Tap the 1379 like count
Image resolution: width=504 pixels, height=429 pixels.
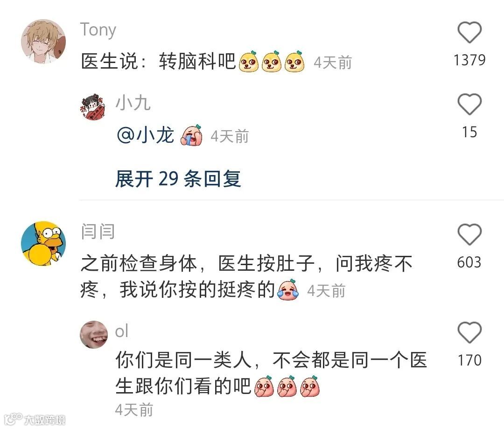point(469,60)
